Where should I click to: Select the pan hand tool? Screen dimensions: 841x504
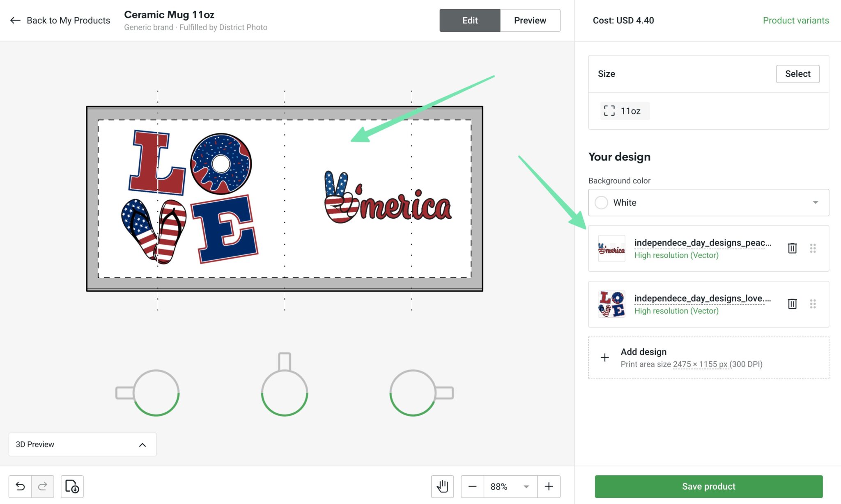coord(442,486)
